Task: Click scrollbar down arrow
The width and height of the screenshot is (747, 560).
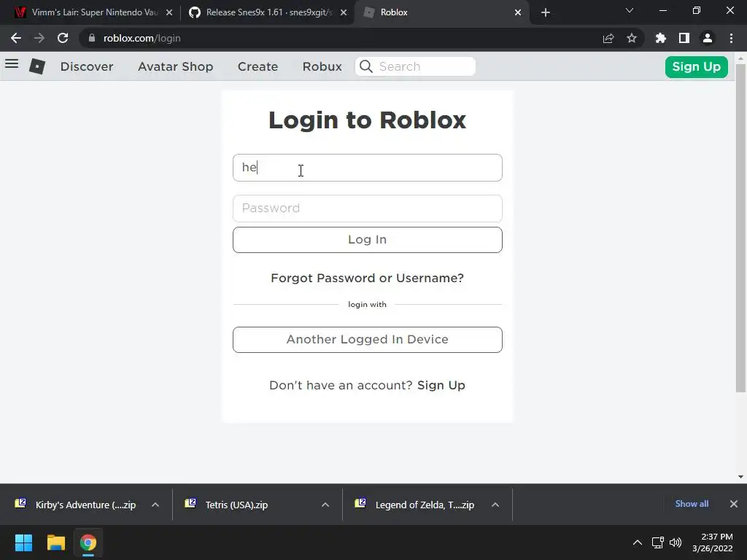Action: pyautogui.click(x=740, y=477)
